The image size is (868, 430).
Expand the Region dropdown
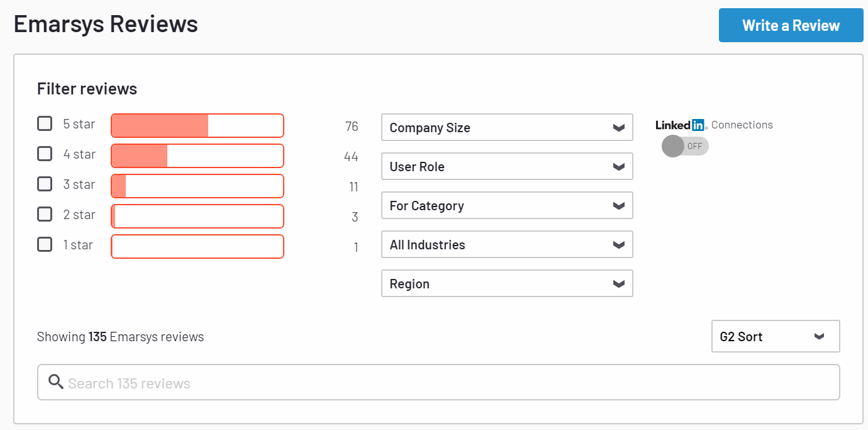point(507,283)
